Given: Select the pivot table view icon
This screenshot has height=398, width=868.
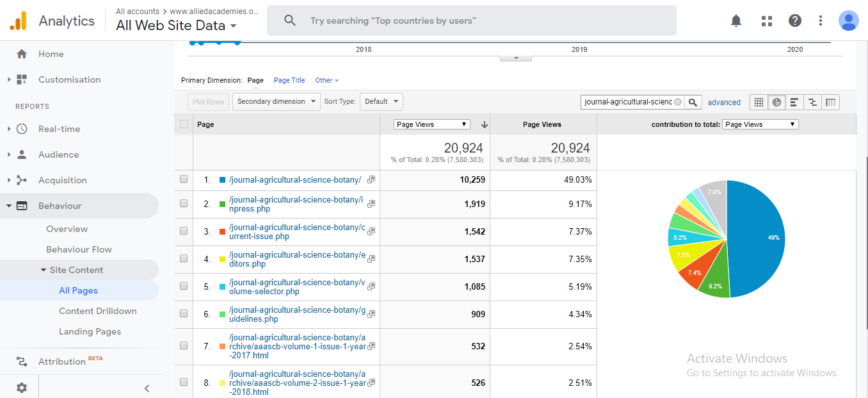Looking at the screenshot, I should click(x=830, y=102).
